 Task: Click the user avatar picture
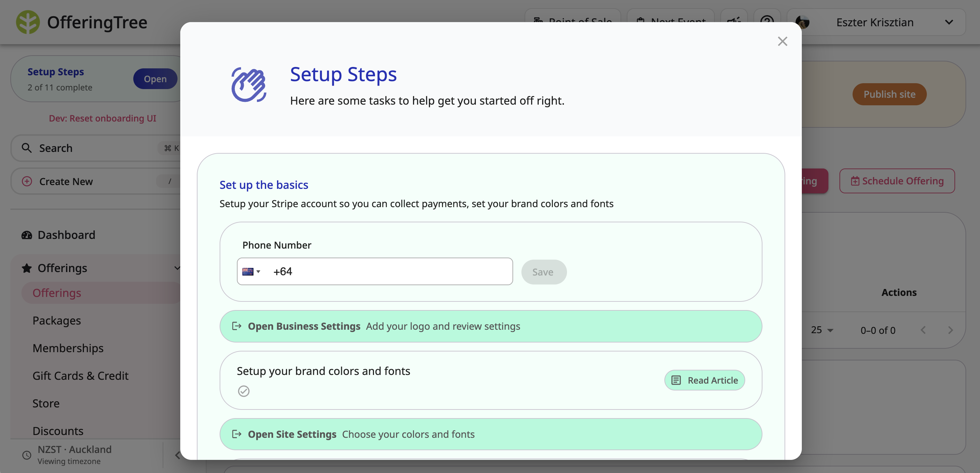click(x=802, y=22)
